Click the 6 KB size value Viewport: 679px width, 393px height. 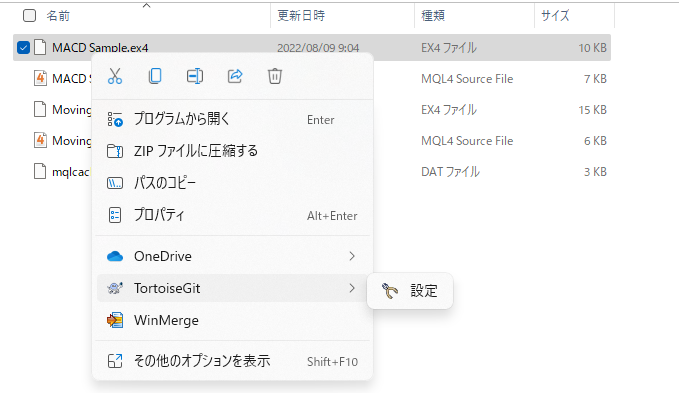tap(595, 141)
